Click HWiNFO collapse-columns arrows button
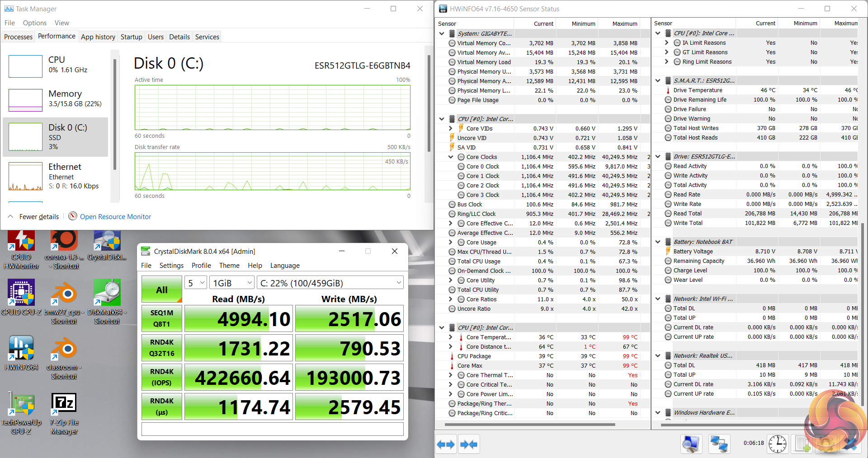This screenshot has width=868, height=458. tap(469, 444)
